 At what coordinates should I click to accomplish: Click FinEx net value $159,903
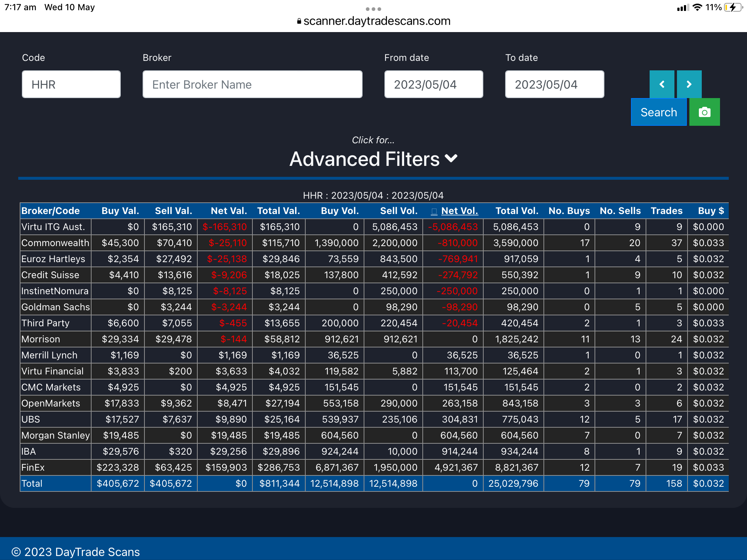click(x=225, y=467)
